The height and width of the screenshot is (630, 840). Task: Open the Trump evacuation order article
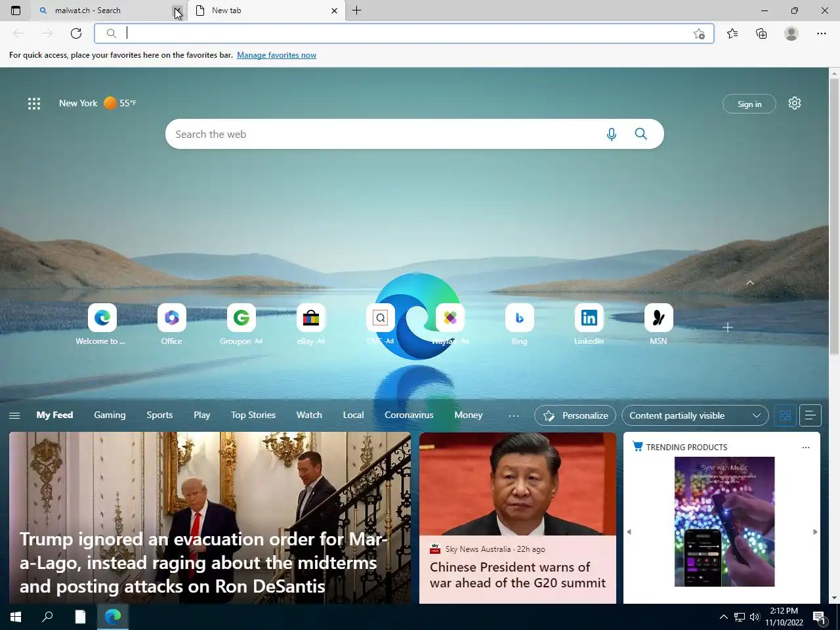pyautogui.click(x=210, y=518)
